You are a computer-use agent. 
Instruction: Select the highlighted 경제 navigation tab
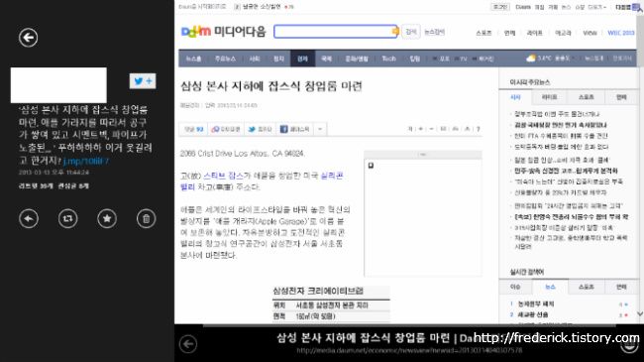(x=303, y=59)
